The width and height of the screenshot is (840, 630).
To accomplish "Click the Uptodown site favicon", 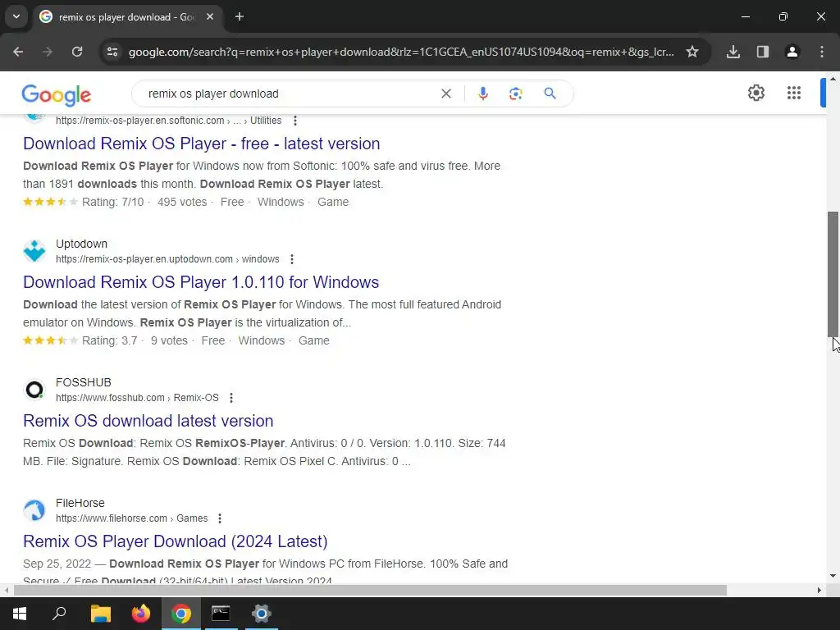I will [34, 251].
